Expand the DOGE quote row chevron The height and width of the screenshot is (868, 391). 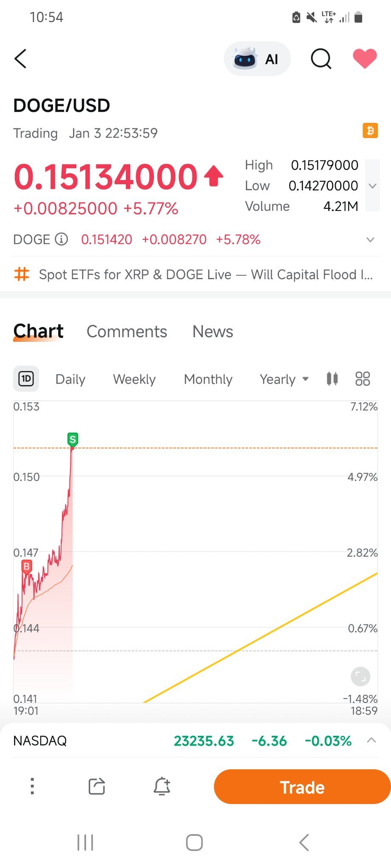(370, 240)
